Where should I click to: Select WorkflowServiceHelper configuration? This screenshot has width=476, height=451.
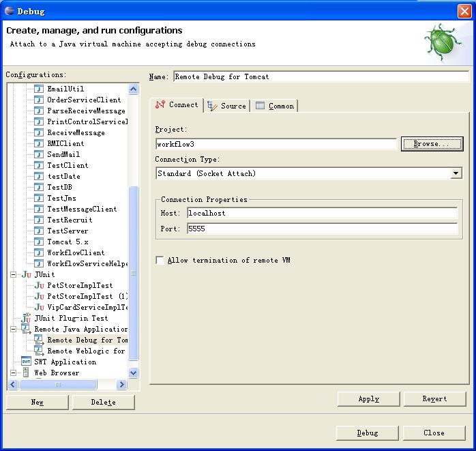click(87, 263)
